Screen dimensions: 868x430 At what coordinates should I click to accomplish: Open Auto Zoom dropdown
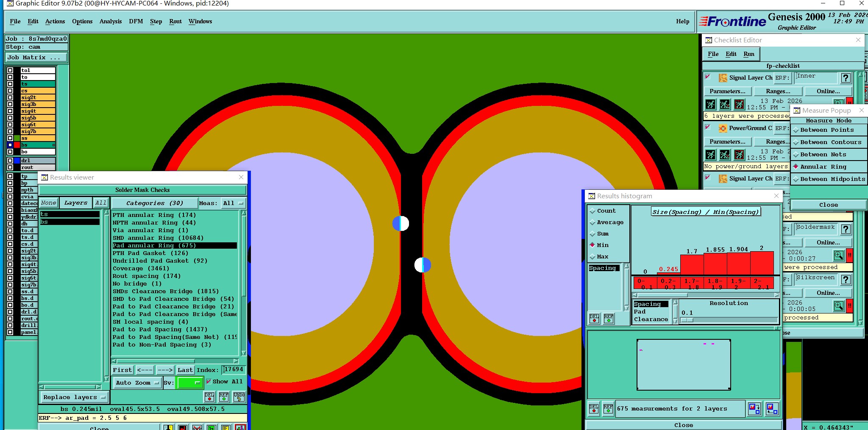137,383
